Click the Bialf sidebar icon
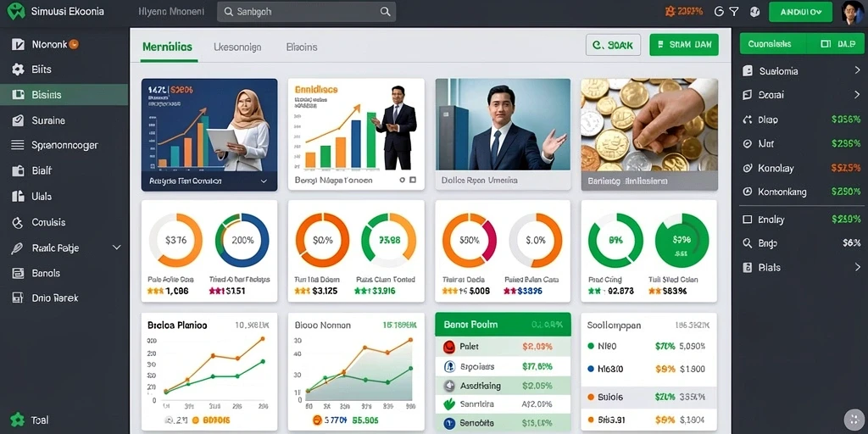Image resolution: width=868 pixels, height=434 pixels. click(x=18, y=170)
